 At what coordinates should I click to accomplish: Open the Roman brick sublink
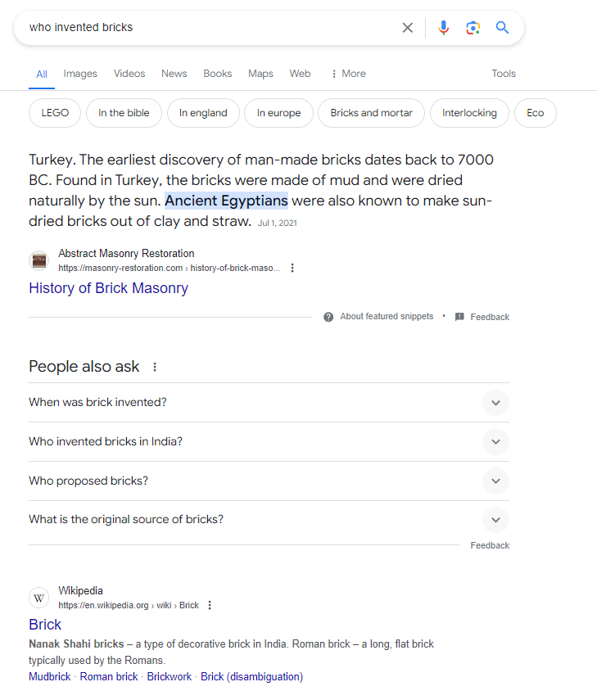109,677
